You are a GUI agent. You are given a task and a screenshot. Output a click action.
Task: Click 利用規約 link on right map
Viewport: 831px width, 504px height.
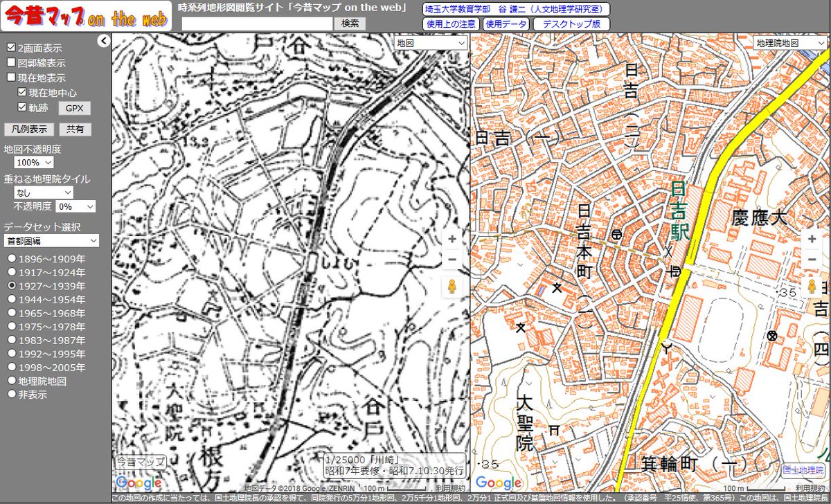point(812,488)
